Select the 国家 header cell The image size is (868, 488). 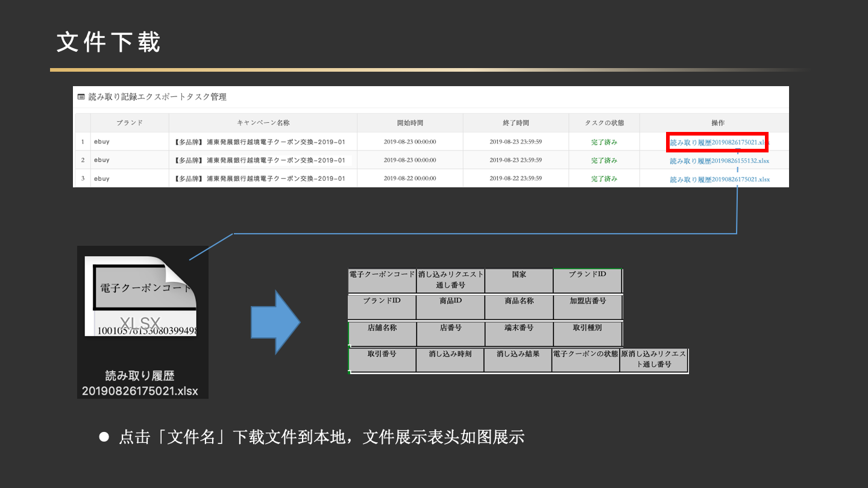click(x=519, y=281)
